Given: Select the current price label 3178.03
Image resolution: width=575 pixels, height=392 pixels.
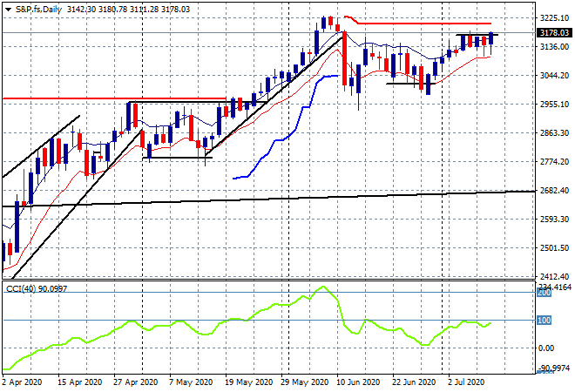Looking at the screenshot, I should point(554,33).
